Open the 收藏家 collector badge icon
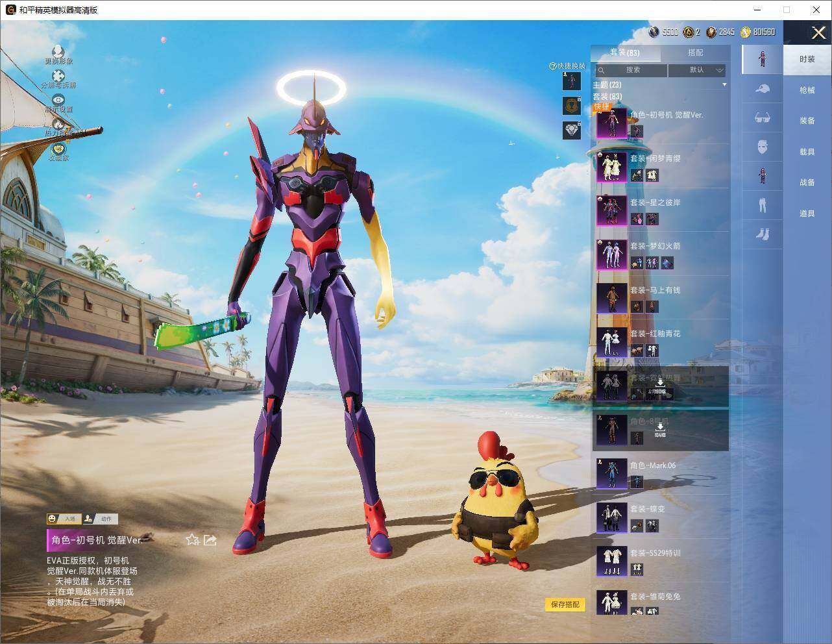The image size is (832, 644). (58, 149)
